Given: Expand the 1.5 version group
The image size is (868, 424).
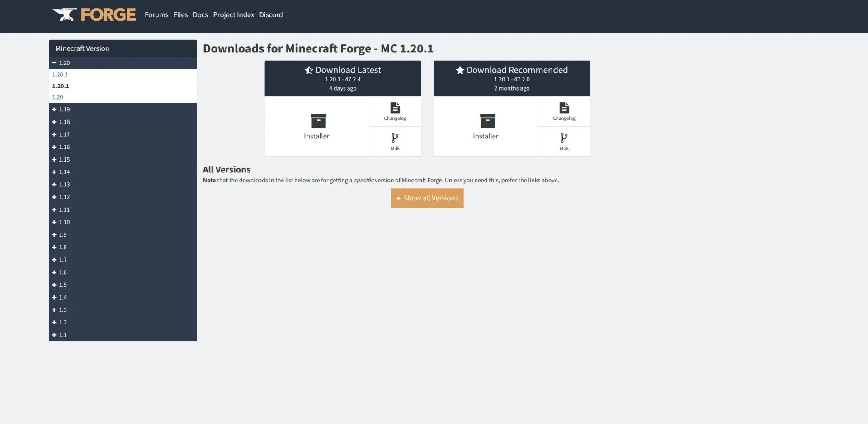Looking at the screenshot, I should [x=123, y=285].
